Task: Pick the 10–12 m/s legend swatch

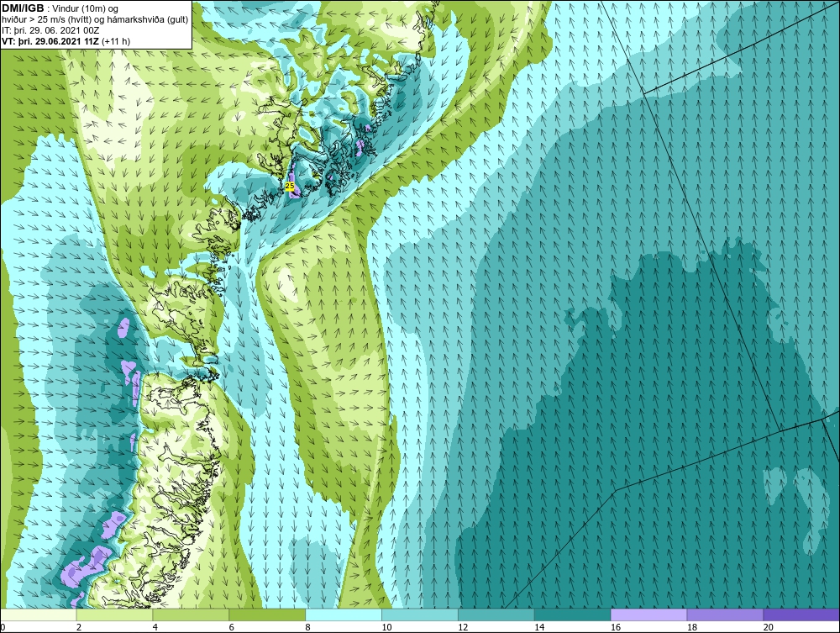Action: 420,615
